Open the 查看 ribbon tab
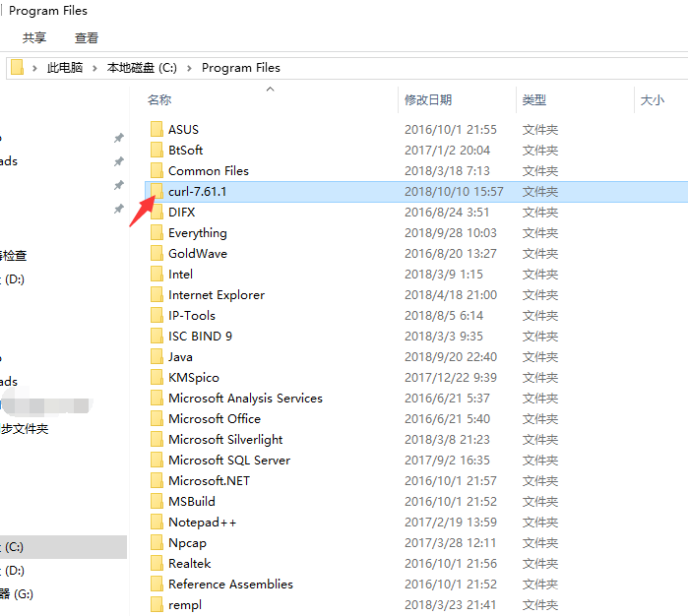Viewport: 688px width, 616px height. tap(87, 38)
